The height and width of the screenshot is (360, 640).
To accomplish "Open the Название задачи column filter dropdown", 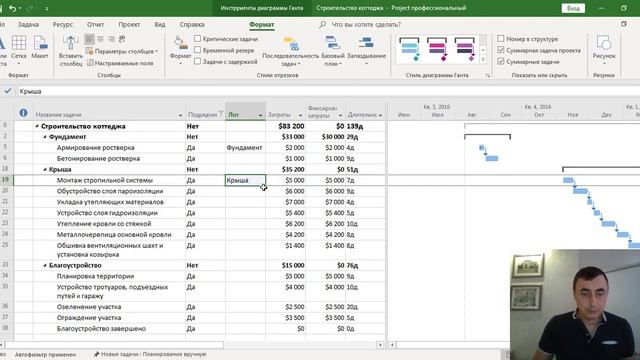I will coord(180,116).
